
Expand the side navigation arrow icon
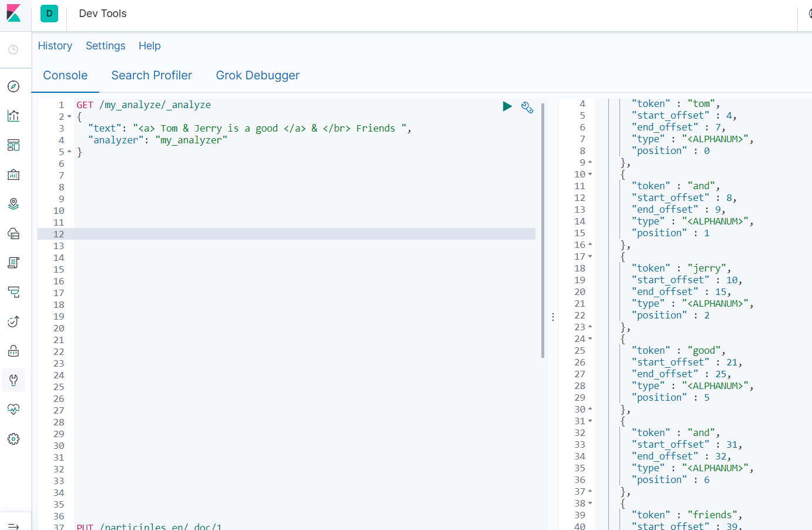click(14, 526)
